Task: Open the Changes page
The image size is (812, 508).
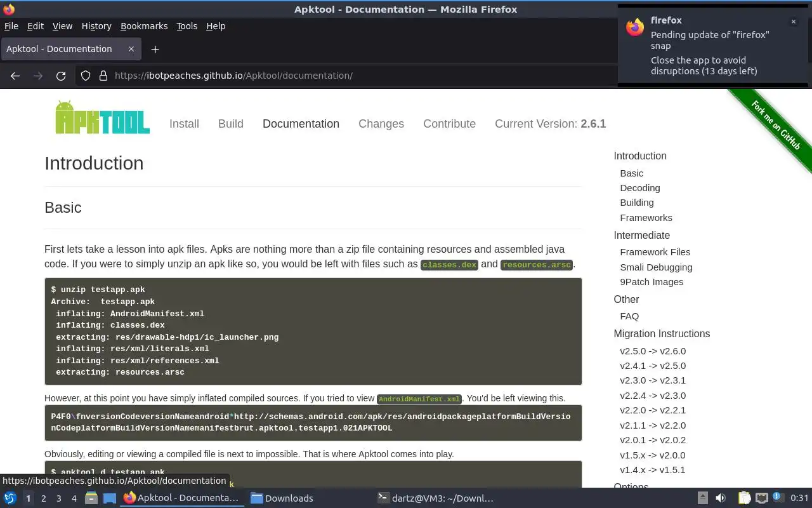Action: (381, 124)
